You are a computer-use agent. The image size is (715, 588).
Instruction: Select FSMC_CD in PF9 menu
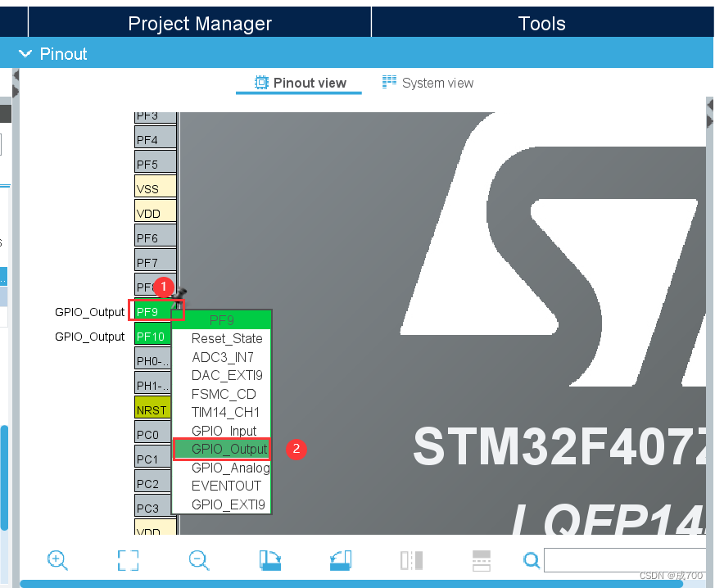(x=224, y=394)
